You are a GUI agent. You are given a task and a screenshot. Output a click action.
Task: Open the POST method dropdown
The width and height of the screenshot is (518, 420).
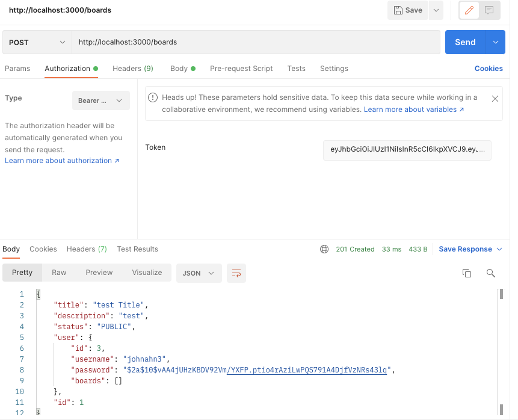37,42
